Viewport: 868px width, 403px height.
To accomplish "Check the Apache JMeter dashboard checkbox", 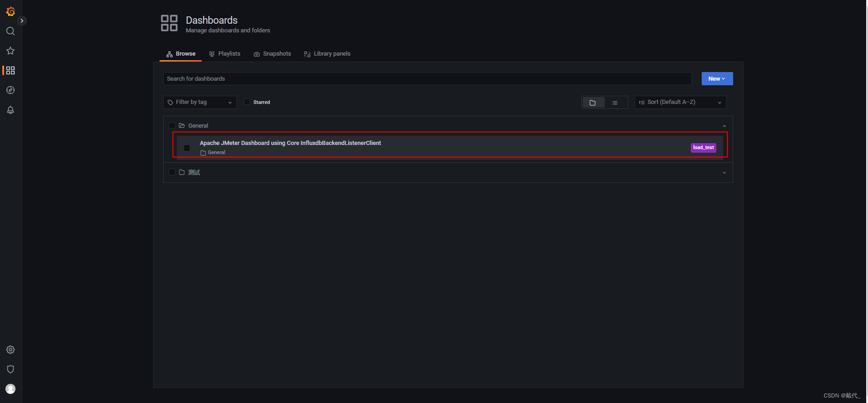I will (187, 148).
